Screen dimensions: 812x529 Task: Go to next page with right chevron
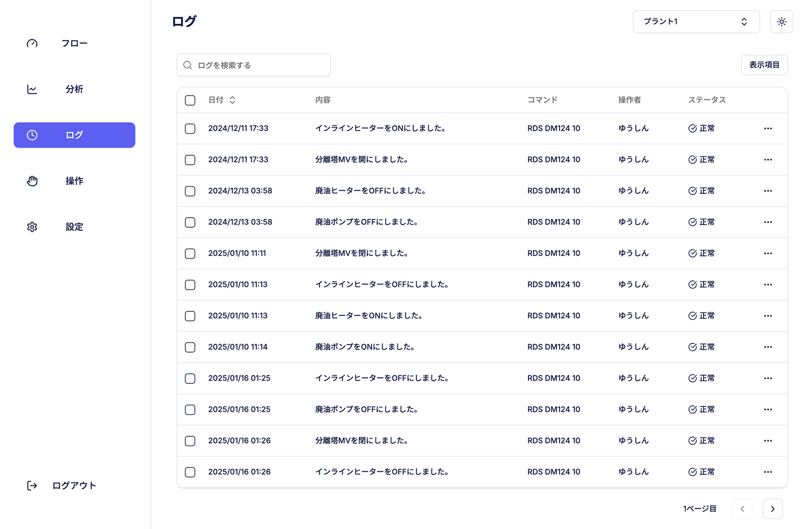[772, 509]
